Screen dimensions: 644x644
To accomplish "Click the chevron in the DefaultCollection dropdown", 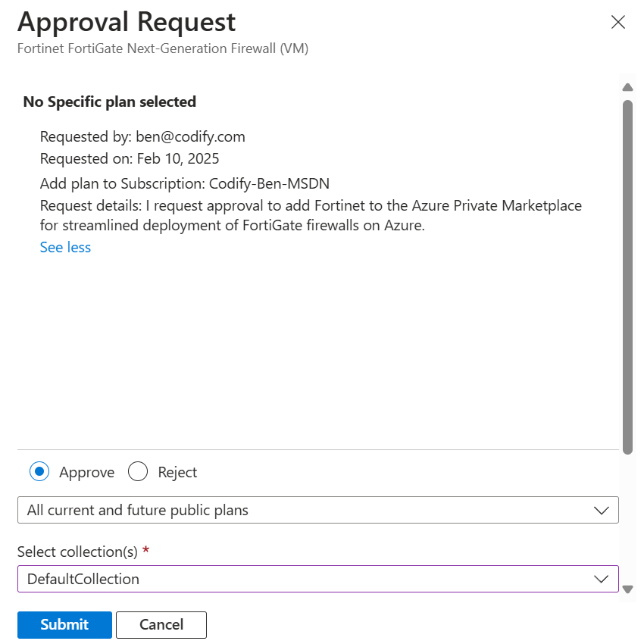I will pyautogui.click(x=602, y=579).
